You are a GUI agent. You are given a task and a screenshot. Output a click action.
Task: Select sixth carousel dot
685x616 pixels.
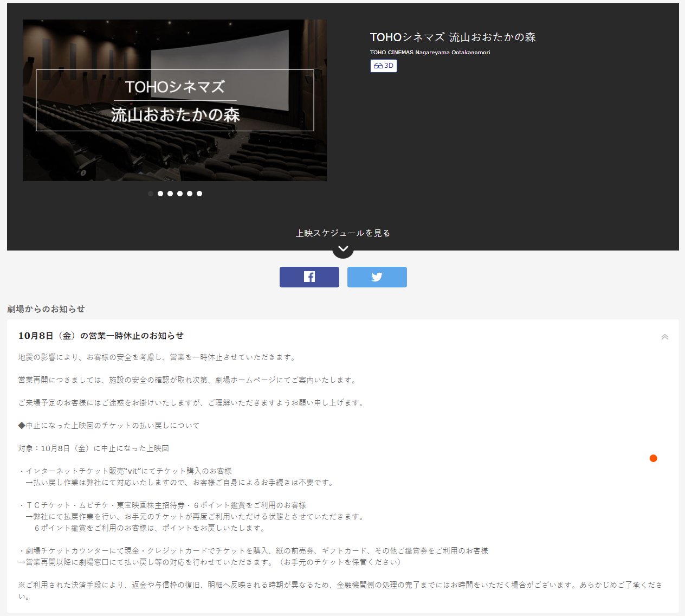pos(199,194)
